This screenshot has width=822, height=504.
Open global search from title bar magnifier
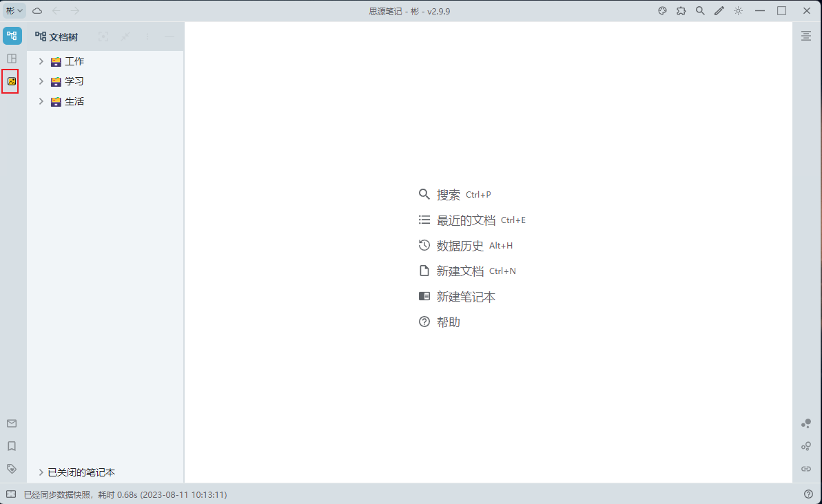click(699, 10)
